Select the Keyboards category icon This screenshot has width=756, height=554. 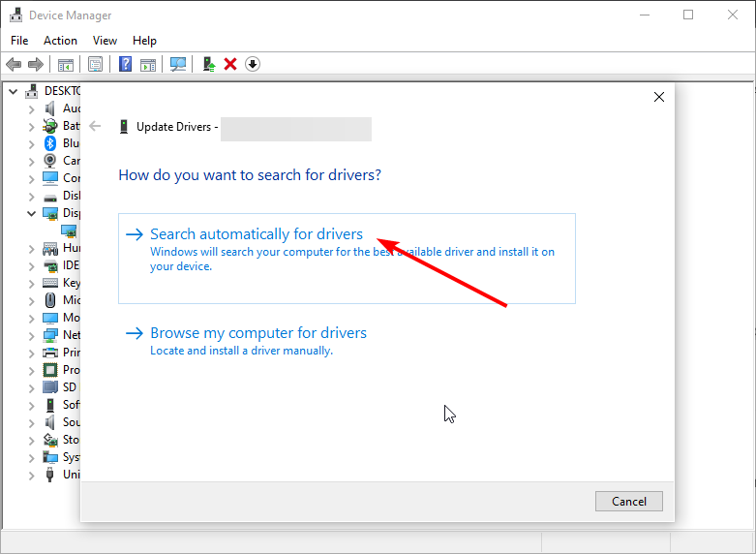pyautogui.click(x=50, y=283)
